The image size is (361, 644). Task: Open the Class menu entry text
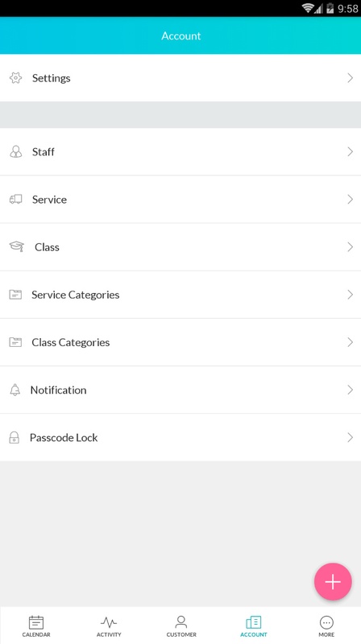pyautogui.click(x=47, y=247)
